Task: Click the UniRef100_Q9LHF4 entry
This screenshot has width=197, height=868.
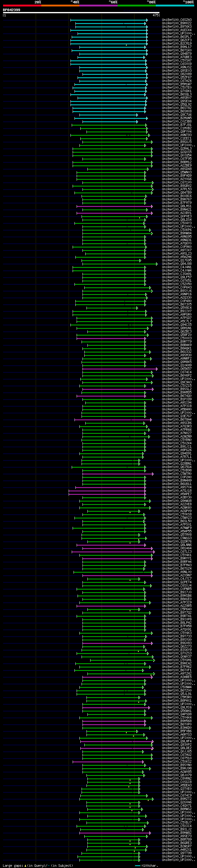Action: (x=177, y=741)
